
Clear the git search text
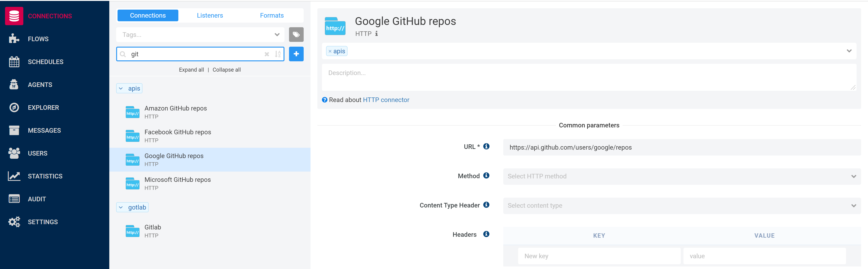[267, 54]
